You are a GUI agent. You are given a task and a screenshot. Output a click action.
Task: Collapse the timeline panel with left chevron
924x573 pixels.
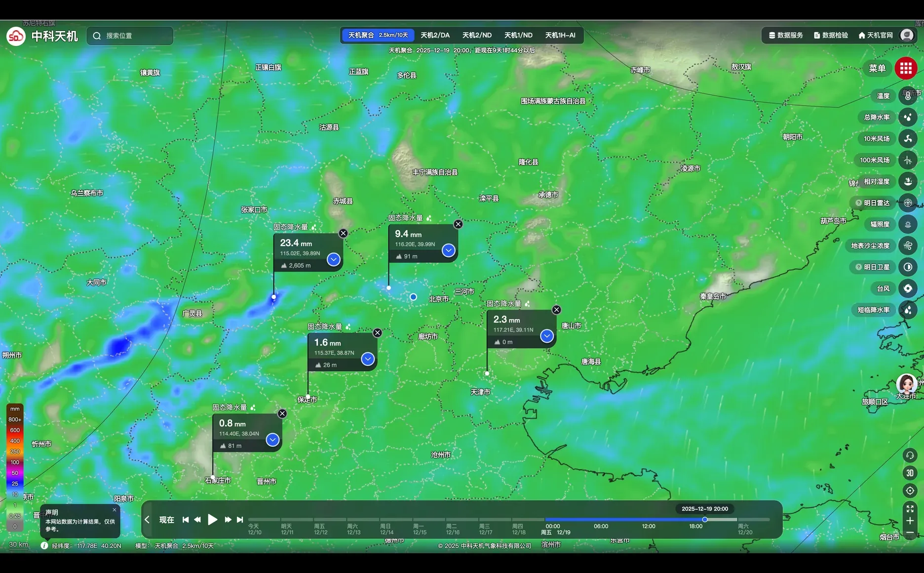click(x=147, y=520)
